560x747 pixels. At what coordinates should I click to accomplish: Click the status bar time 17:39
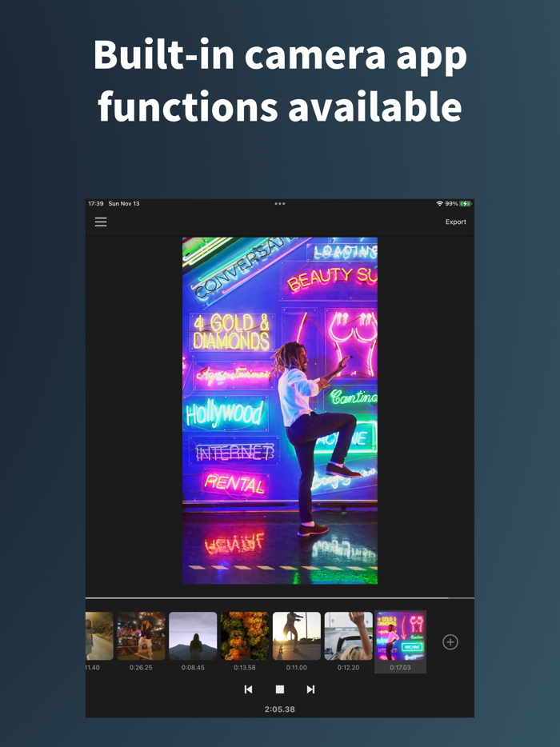pos(96,204)
